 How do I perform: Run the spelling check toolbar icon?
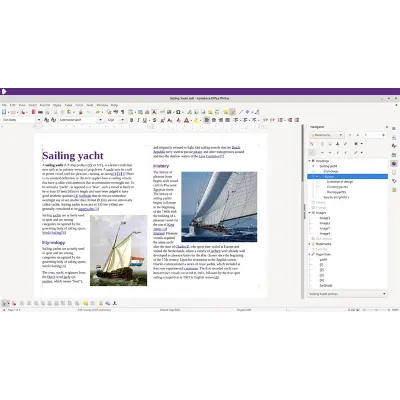pyautogui.click(x=116, y=112)
